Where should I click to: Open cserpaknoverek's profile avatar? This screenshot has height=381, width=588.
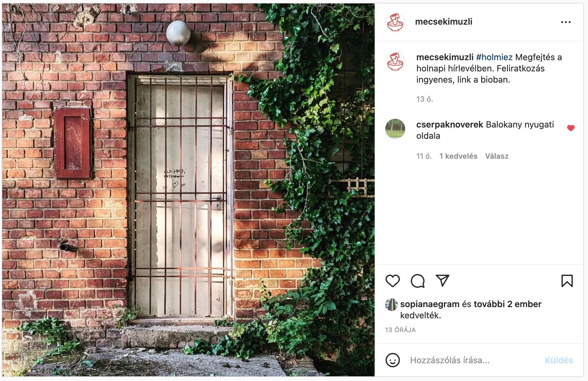[x=395, y=128]
